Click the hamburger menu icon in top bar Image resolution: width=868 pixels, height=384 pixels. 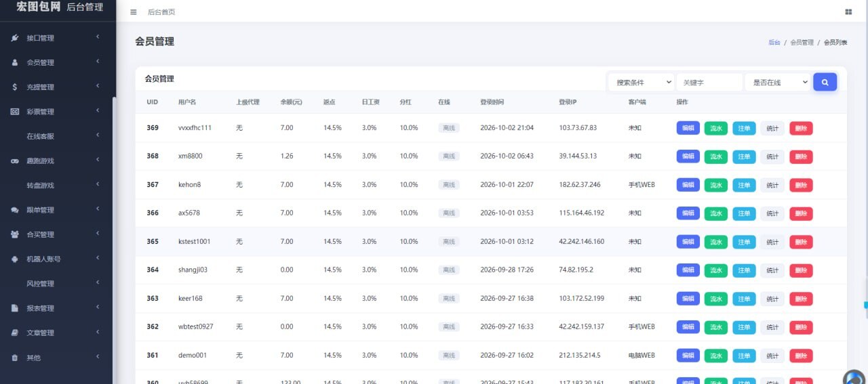click(x=133, y=12)
